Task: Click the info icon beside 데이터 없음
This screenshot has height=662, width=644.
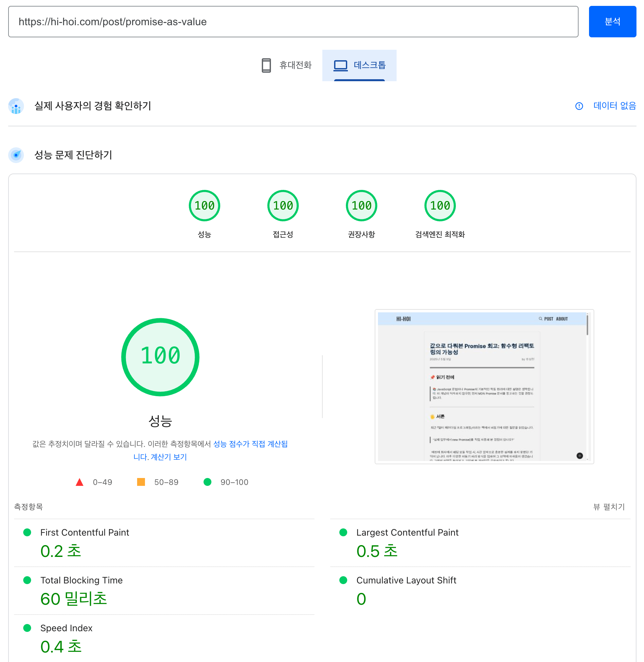Action: pos(579,106)
